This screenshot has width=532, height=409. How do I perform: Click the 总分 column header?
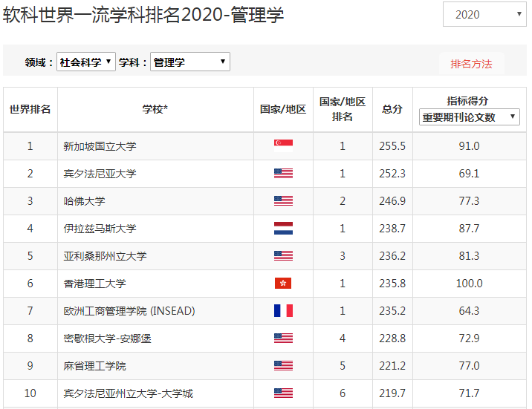pos(392,109)
